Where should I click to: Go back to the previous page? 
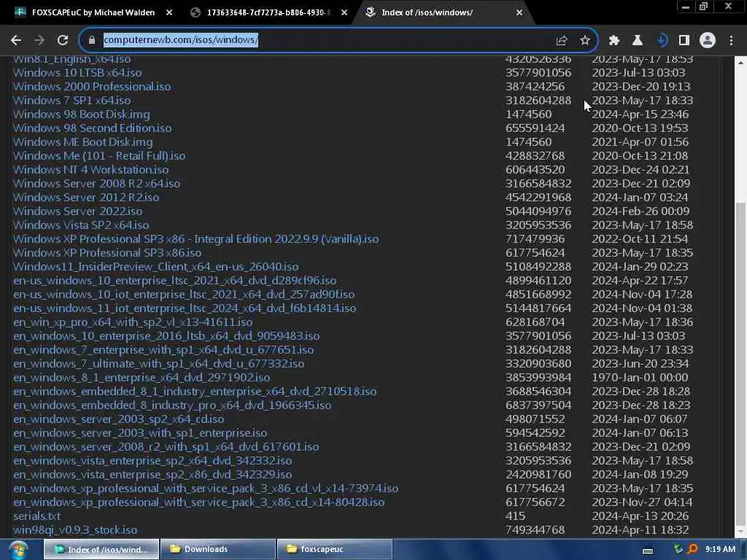coord(16,41)
